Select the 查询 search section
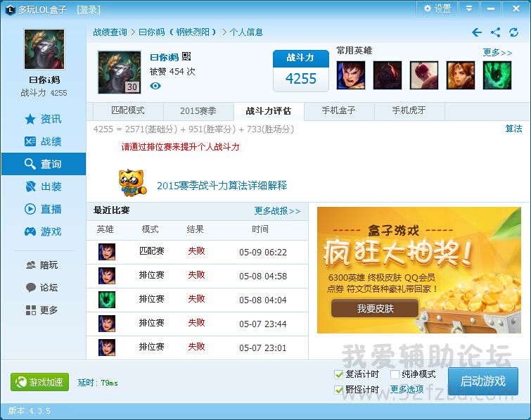Screen dimensions: 531x420 44,164
